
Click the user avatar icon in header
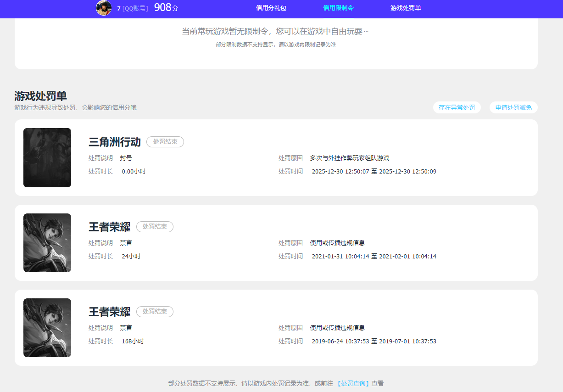104,8
